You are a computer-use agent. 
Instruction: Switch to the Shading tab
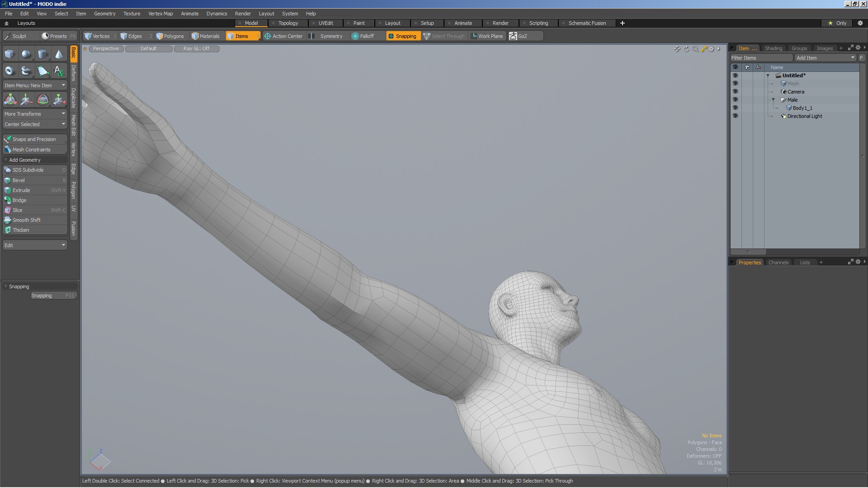point(774,48)
